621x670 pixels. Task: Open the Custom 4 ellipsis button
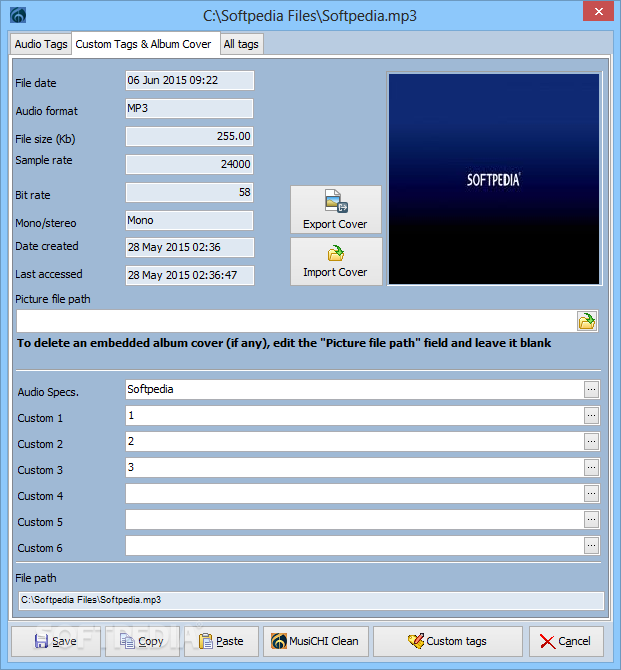point(591,494)
